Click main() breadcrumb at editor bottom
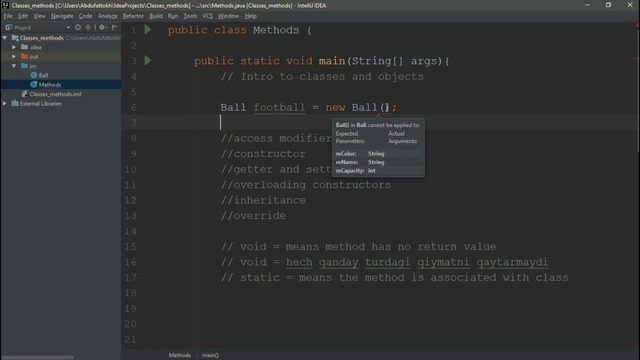 pyautogui.click(x=210, y=355)
